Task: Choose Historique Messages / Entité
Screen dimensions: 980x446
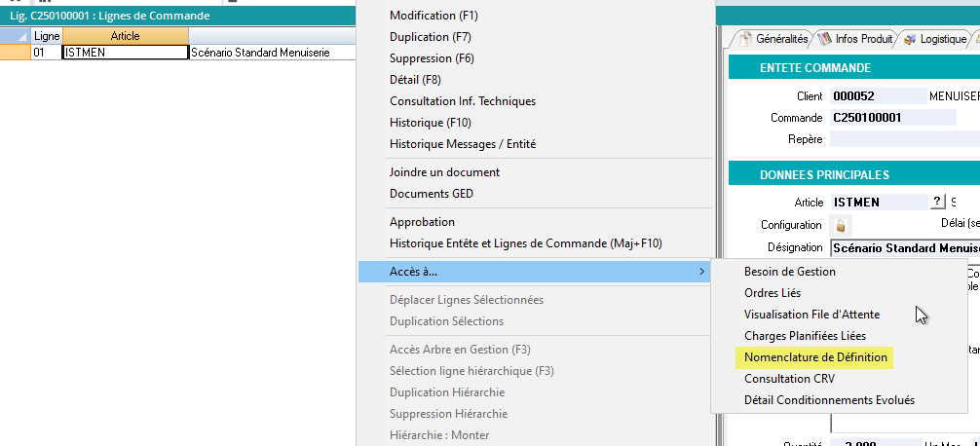Action: click(x=462, y=144)
